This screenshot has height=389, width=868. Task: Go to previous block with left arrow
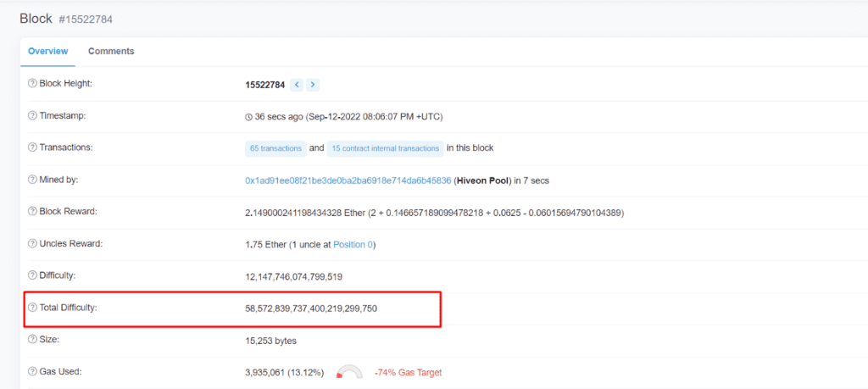[x=297, y=85]
